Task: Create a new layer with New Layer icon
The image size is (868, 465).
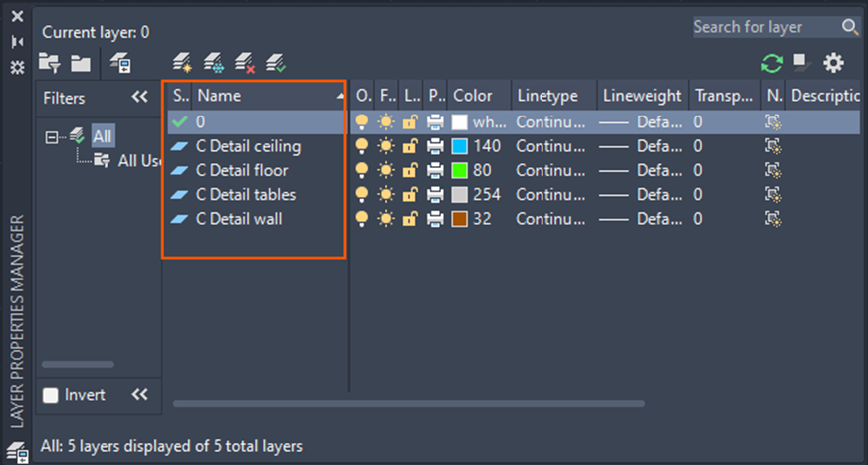Action: pyautogui.click(x=181, y=63)
